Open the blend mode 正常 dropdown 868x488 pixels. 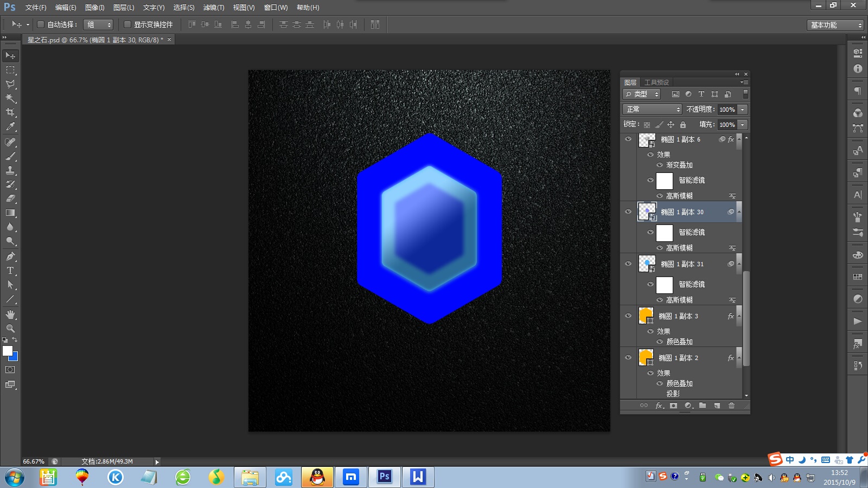[652, 110]
